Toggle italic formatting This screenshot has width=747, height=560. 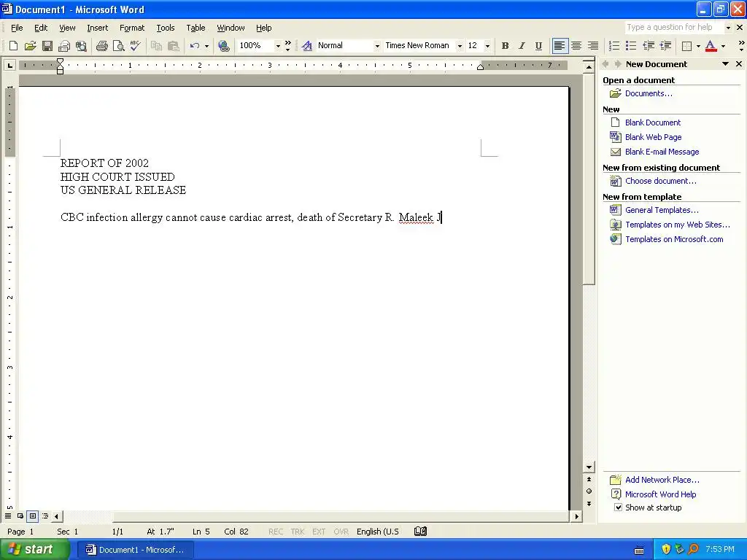(522, 46)
